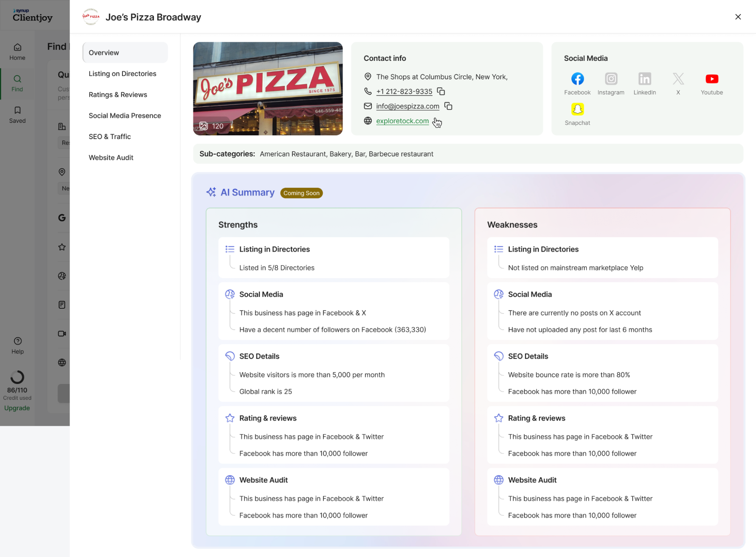Open Help in the left sidebar
The image size is (756, 557).
coord(17,345)
